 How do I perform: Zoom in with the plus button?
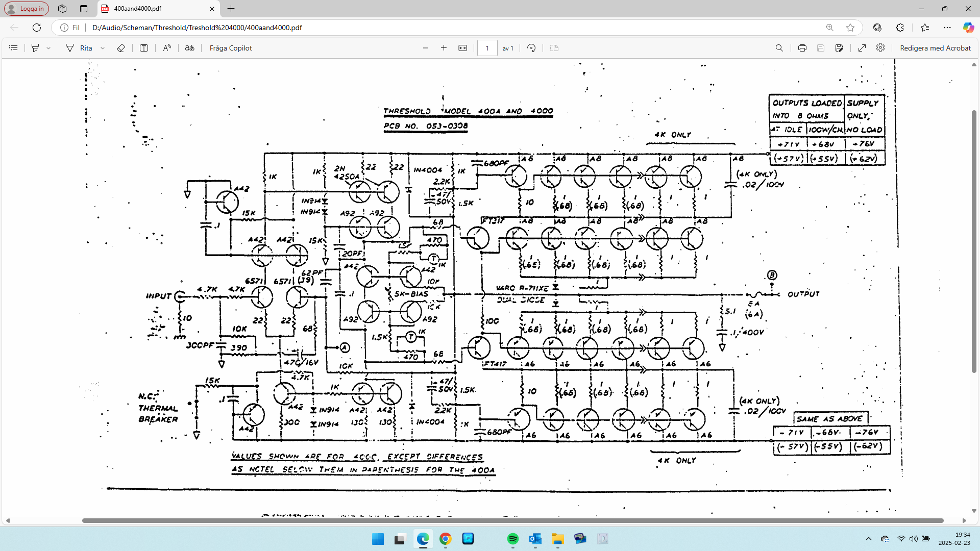(444, 48)
